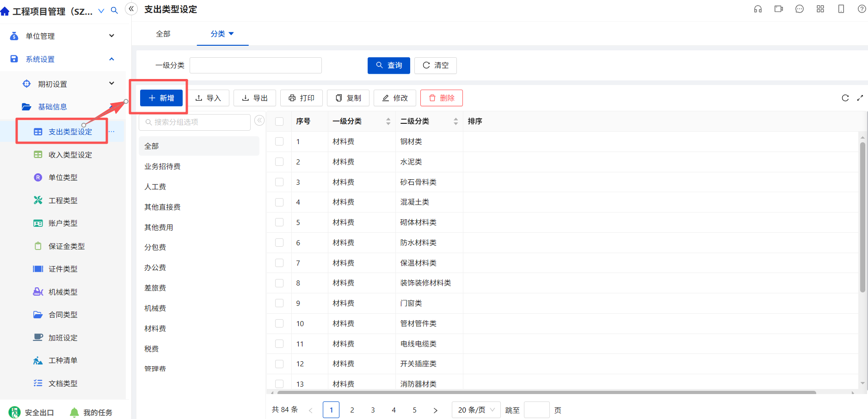The height and width of the screenshot is (419, 868).
Task: Check the row for 砌体材料类
Action: (x=279, y=222)
